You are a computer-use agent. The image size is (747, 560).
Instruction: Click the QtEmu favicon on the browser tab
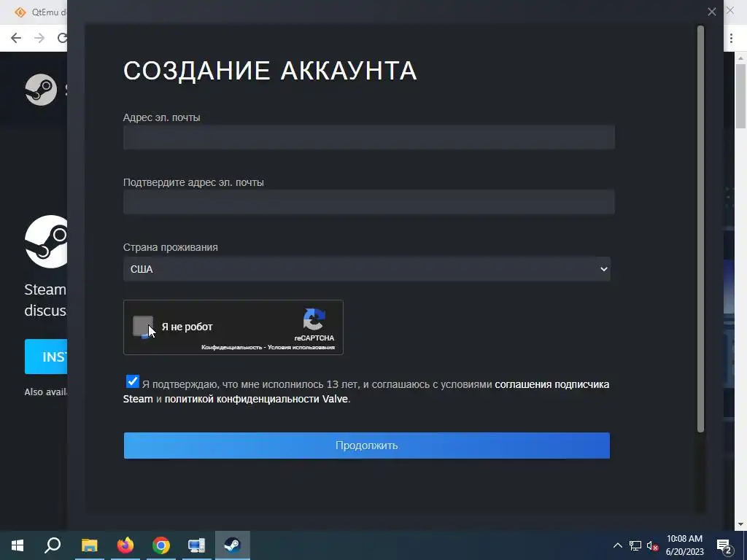[20, 12]
